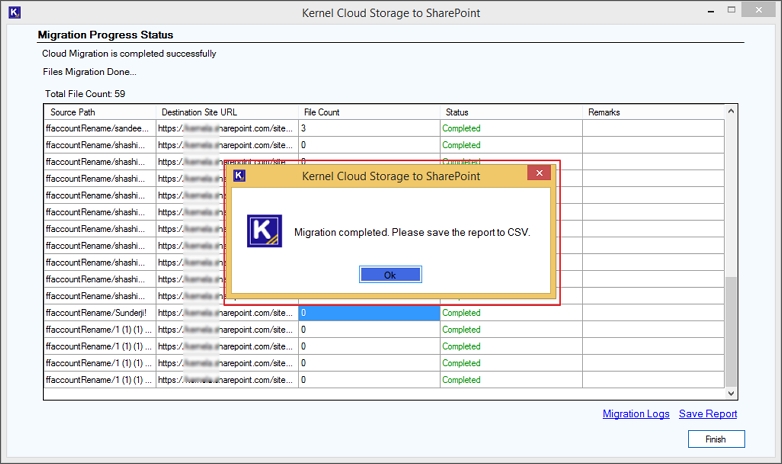Click the 'Migration Progress Status' heading
The width and height of the screenshot is (782, 464).
click(x=106, y=35)
